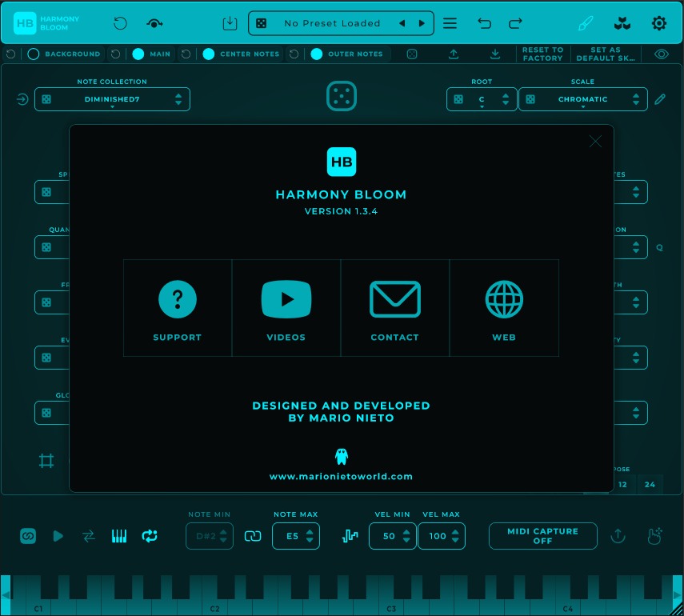Click the large center dice randomizer

point(342,96)
